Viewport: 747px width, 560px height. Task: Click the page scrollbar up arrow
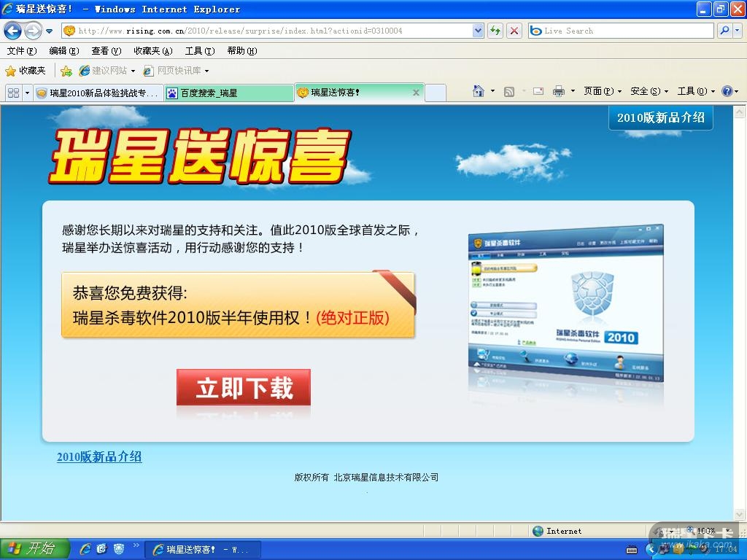(740, 112)
